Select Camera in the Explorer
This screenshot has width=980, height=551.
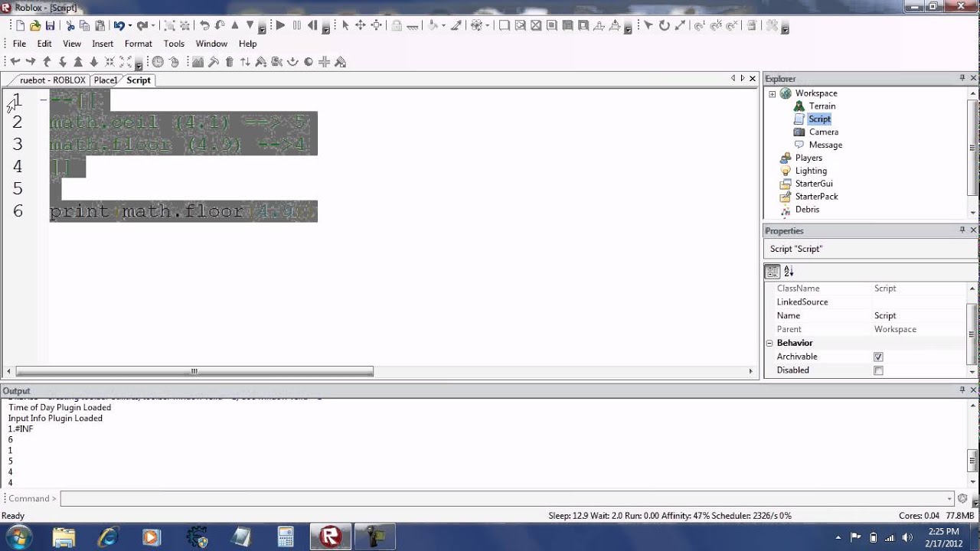pos(824,132)
